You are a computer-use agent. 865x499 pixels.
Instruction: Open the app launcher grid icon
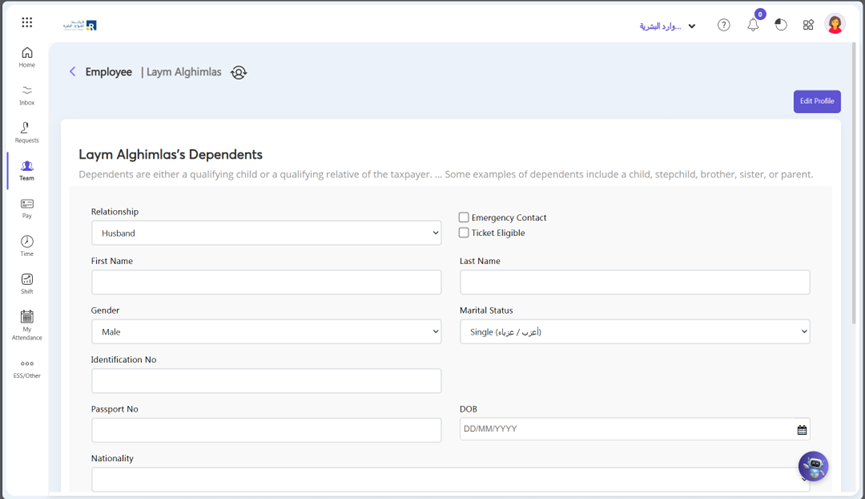(27, 22)
